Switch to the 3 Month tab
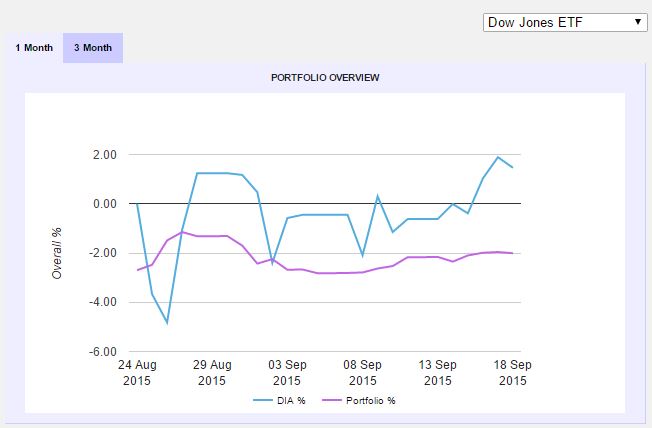652x428 pixels. [92, 48]
